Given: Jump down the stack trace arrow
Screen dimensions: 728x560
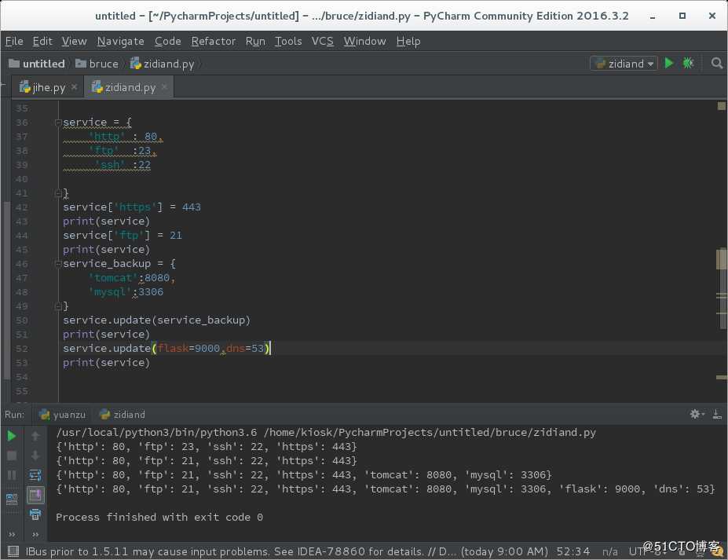Looking at the screenshot, I should click(x=35, y=456).
